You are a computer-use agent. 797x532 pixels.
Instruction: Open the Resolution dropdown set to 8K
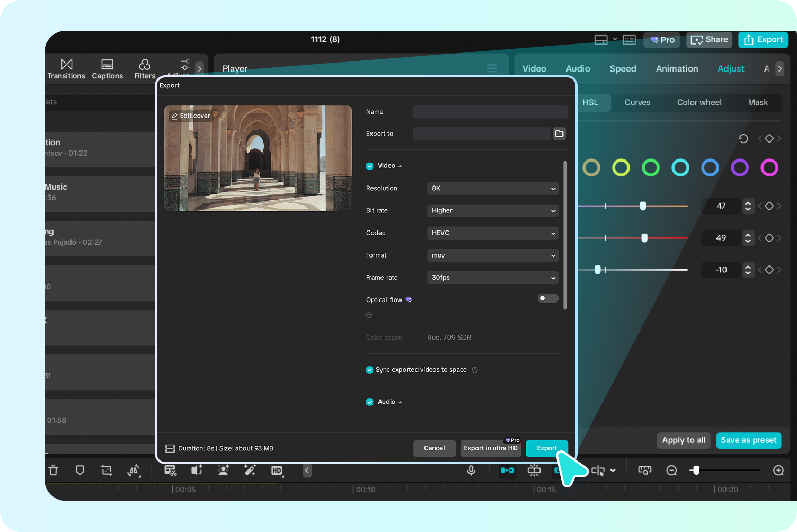tap(492, 188)
